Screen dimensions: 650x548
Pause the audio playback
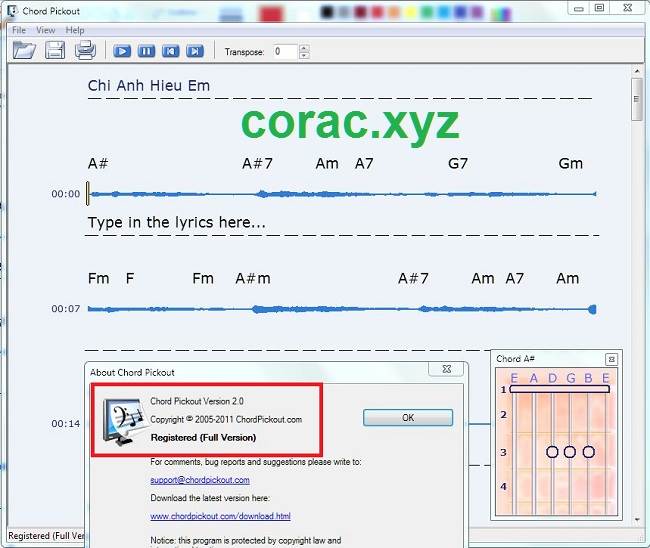[x=146, y=51]
